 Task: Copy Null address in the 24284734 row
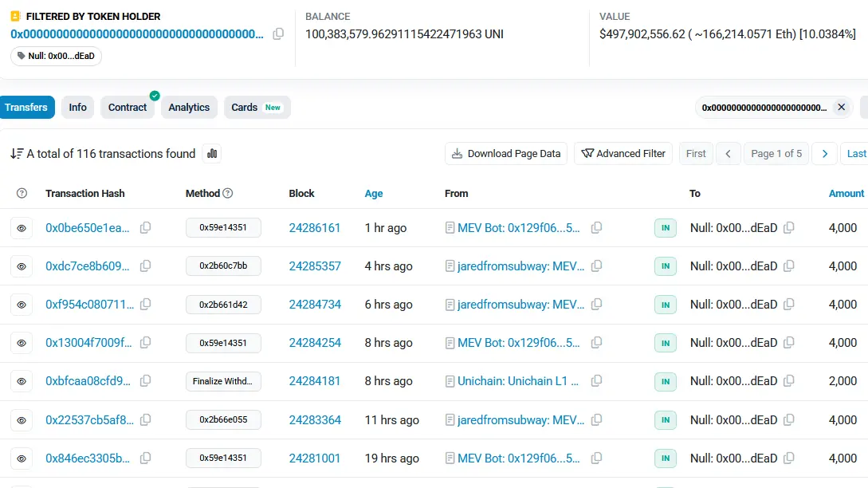pyautogui.click(x=789, y=305)
